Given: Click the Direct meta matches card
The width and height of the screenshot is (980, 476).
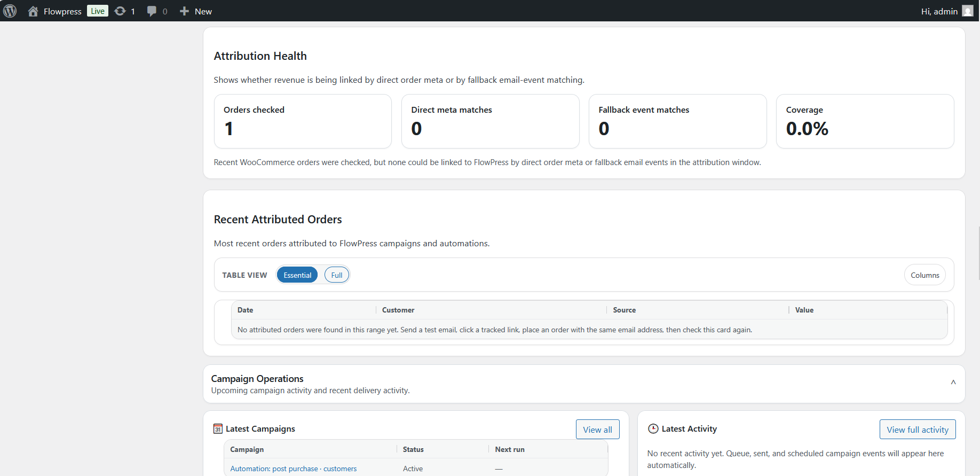Looking at the screenshot, I should [x=490, y=121].
